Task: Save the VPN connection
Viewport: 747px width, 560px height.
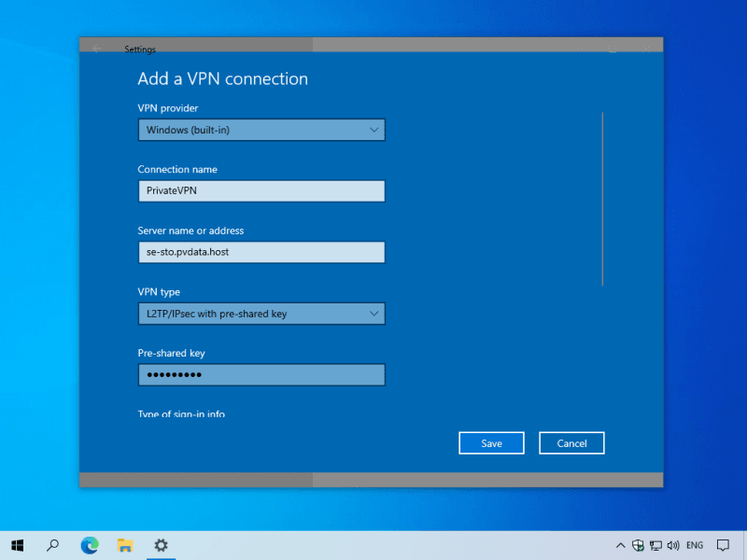Action: pyautogui.click(x=491, y=443)
